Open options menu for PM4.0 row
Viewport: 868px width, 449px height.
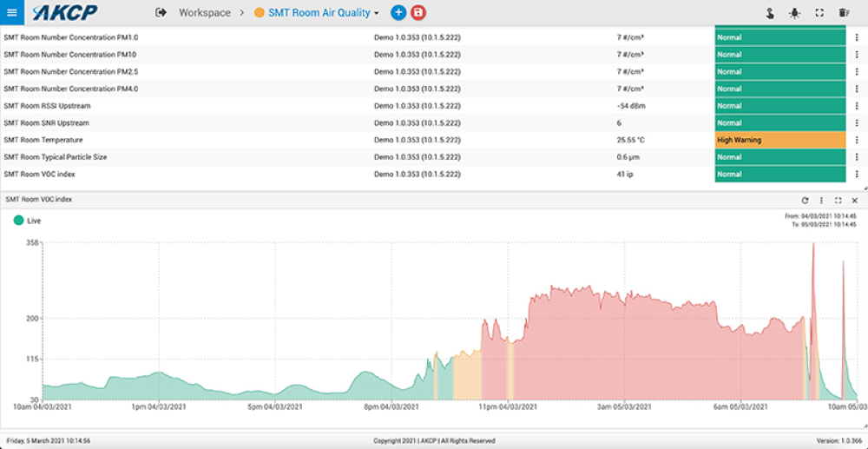click(x=857, y=89)
